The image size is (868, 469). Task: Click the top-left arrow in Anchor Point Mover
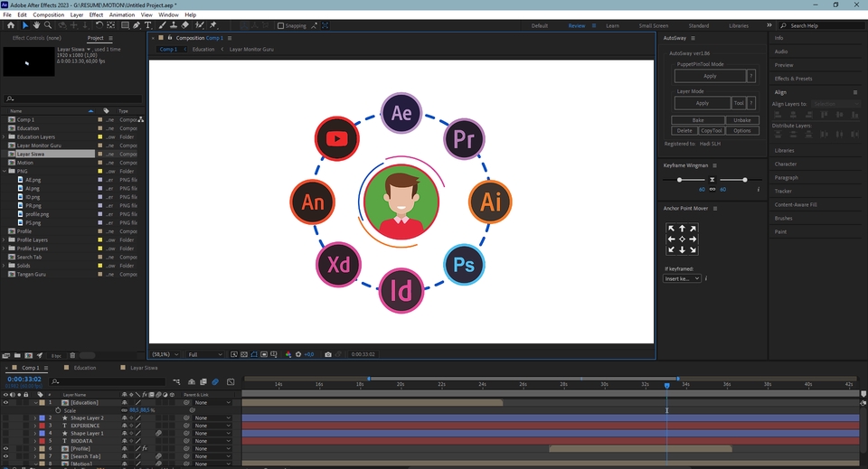[671, 229]
